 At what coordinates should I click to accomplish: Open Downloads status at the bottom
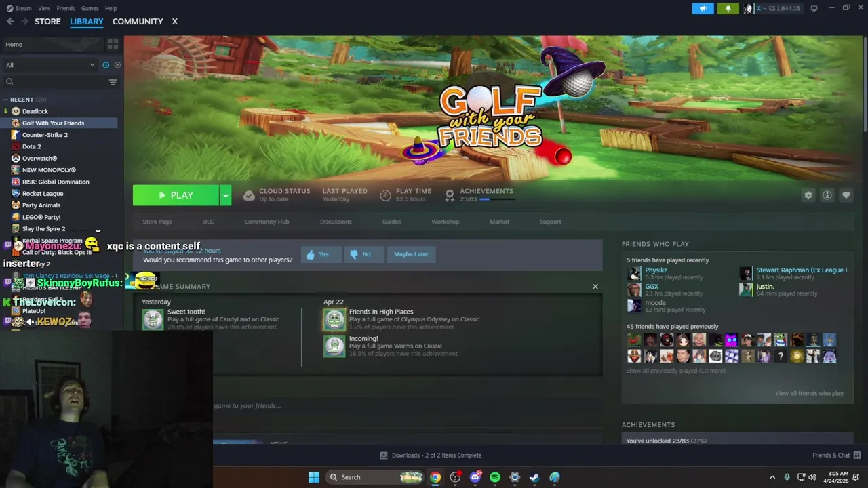(x=431, y=455)
